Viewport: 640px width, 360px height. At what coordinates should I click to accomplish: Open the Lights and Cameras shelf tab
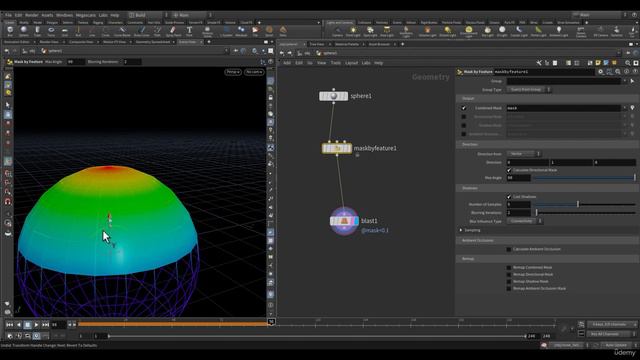[x=340, y=22]
